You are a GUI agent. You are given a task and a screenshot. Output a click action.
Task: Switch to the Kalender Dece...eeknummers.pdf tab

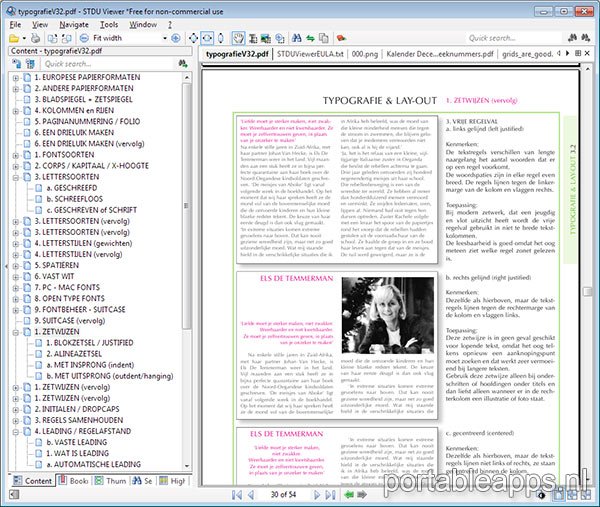pyautogui.click(x=440, y=54)
